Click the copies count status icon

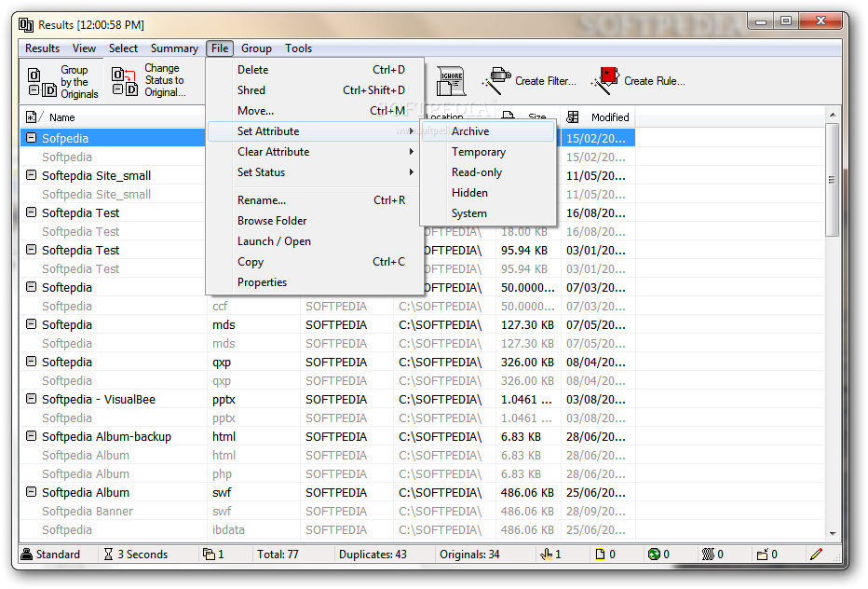[209, 555]
